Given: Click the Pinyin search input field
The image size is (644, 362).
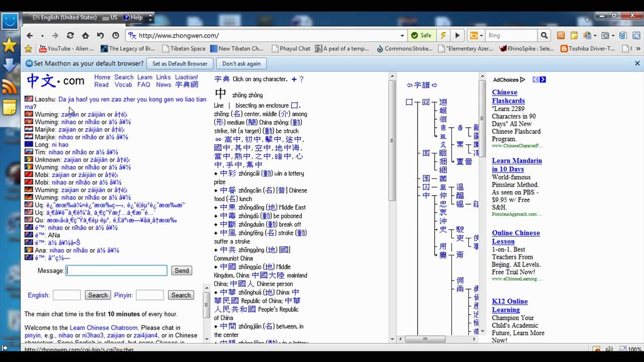Looking at the screenshot, I should 149,295.
